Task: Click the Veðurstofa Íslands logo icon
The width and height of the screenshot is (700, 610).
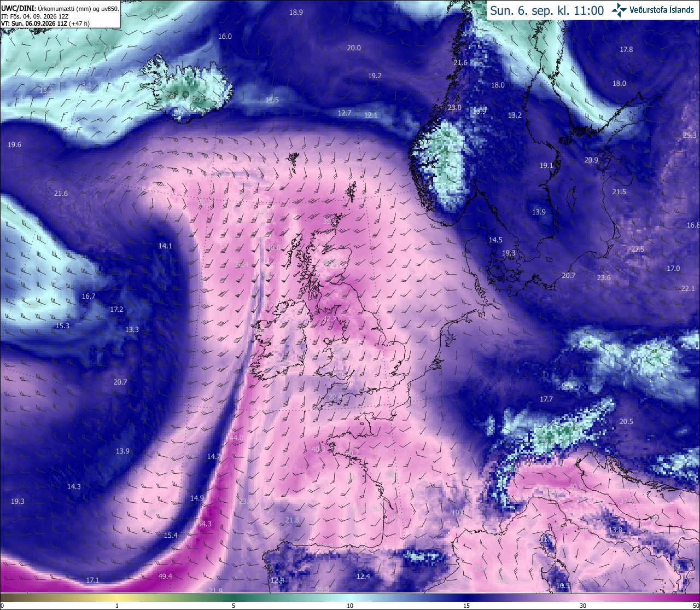Action: 620,10
